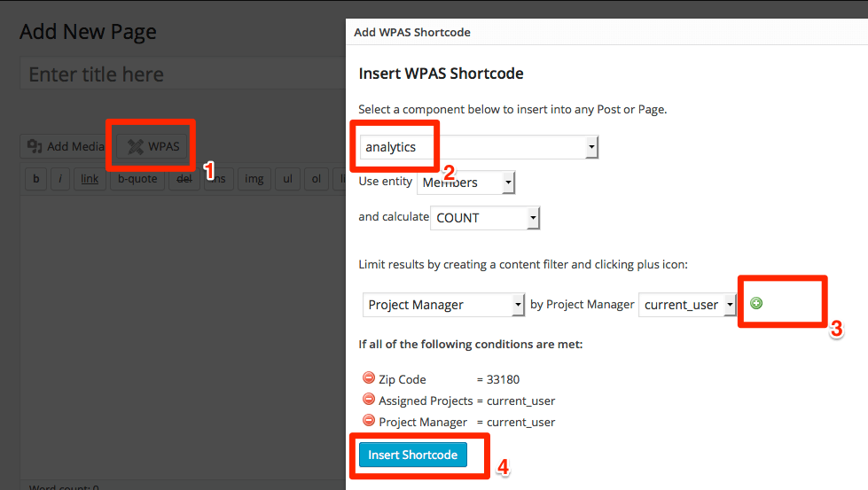Click the ul editor button
This screenshot has width=868, height=490.
click(288, 179)
